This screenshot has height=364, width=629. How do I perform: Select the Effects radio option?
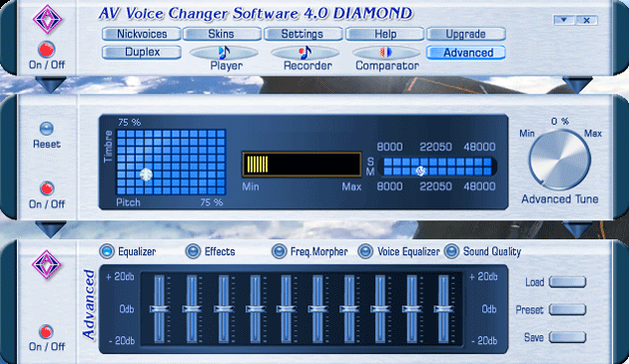point(193,251)
